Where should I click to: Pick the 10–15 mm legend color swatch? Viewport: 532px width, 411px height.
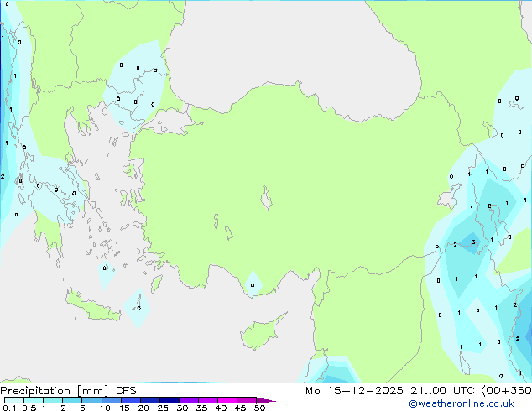pos(112,400)
